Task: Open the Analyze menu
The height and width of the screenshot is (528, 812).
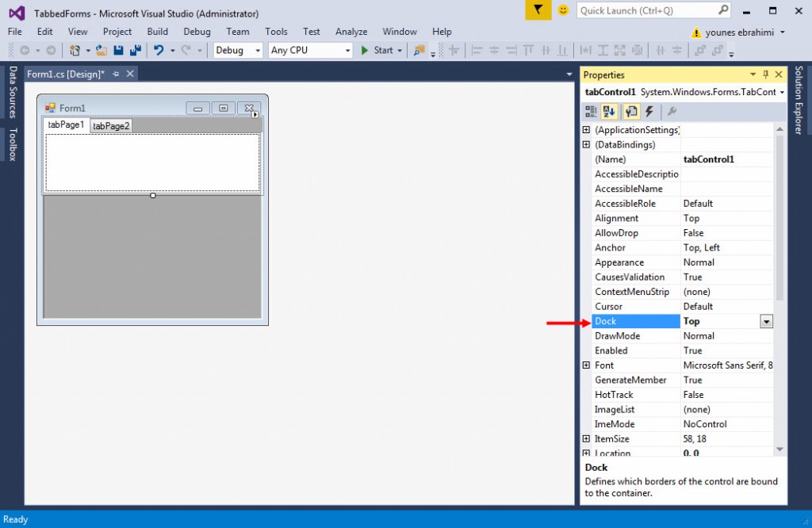Action: (x=351, y=32)
